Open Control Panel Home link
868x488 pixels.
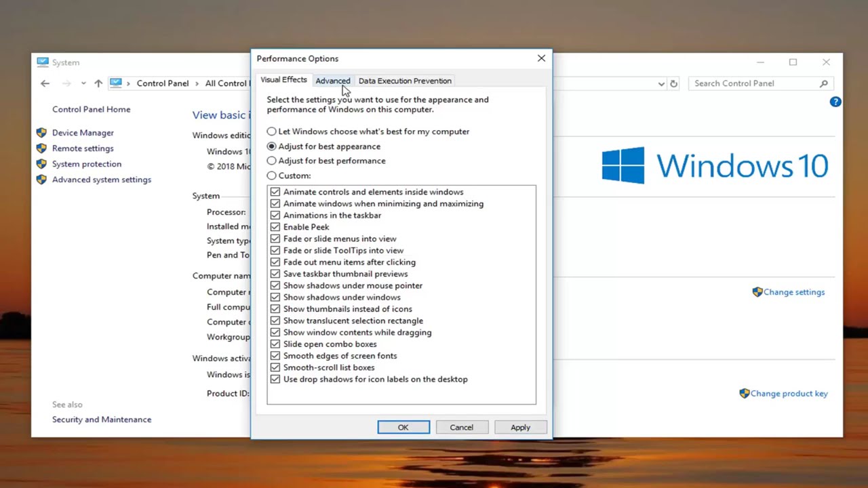pos(91,109)
